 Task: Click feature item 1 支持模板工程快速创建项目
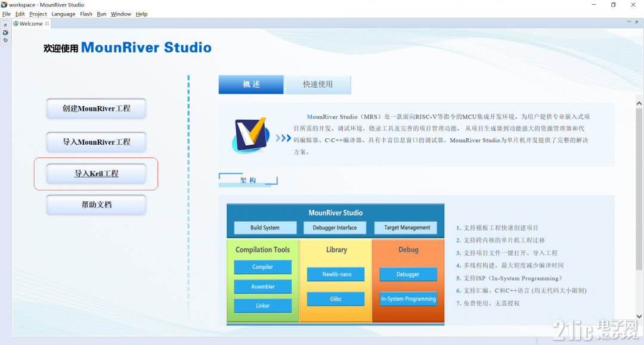497,228
